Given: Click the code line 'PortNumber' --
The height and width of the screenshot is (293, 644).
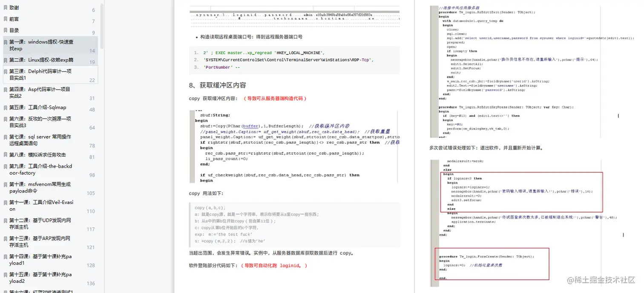Looking at the screenshot, I should 221,67.
